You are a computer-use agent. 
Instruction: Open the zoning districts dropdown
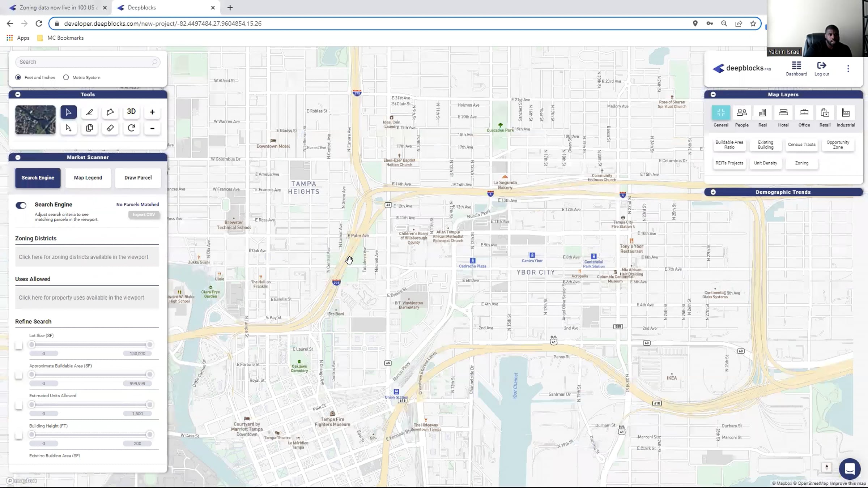click(87, 257)
